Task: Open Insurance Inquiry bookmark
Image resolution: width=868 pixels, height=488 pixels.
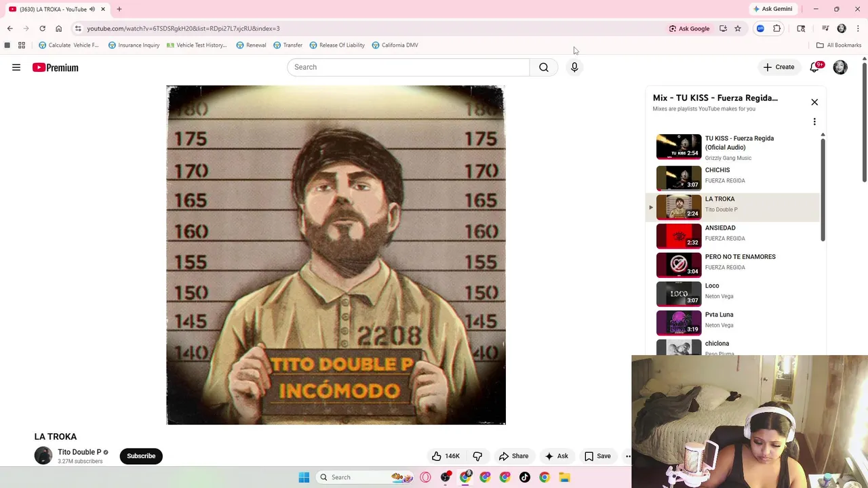Action: click(x=134, y=45)
